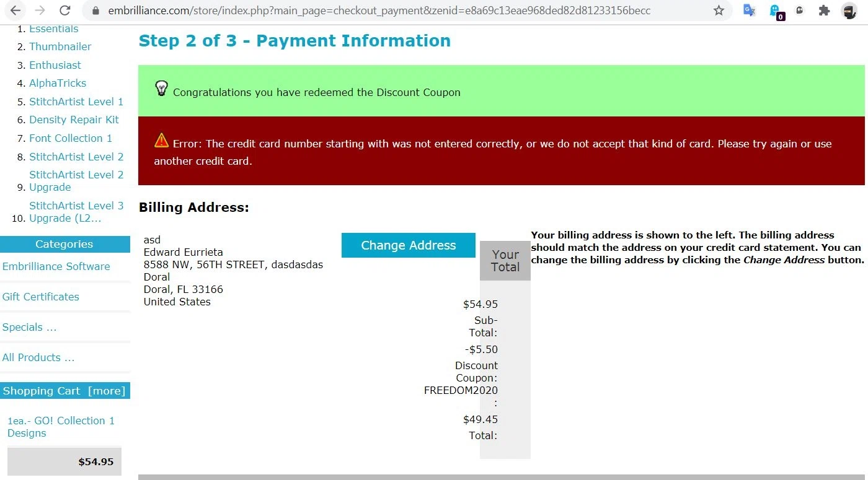Reload the checkout page
Screen dimensions: 868x480
click(x=64, y=11)
